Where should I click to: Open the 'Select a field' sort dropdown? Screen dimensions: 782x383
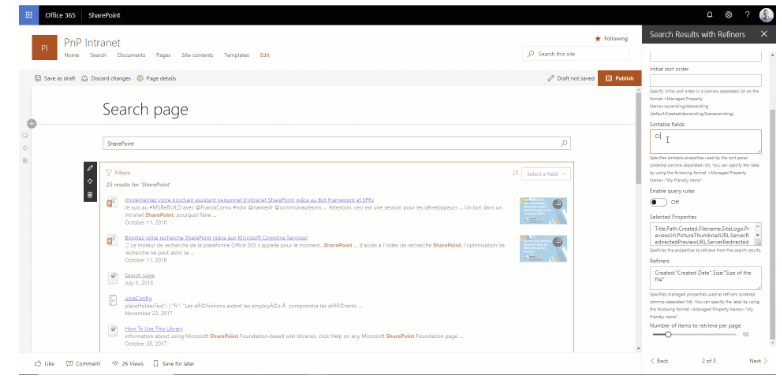546,174
